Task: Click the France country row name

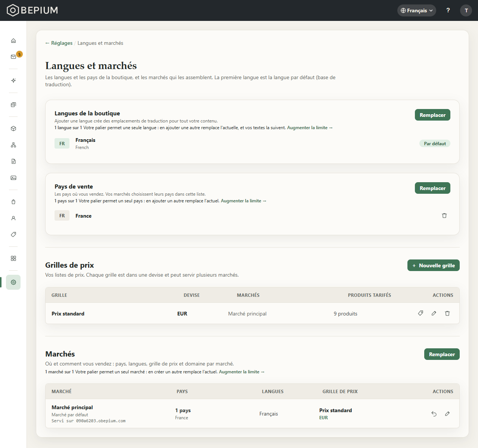Action: 83,216
